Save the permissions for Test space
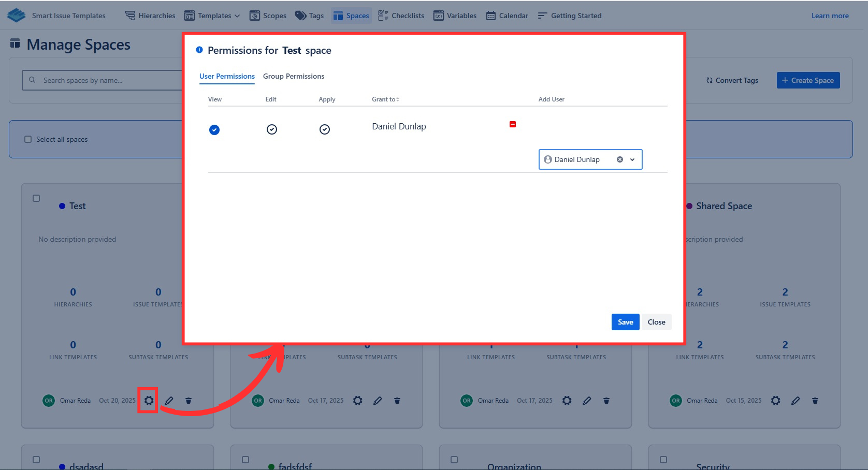 (x=625, y=322)
